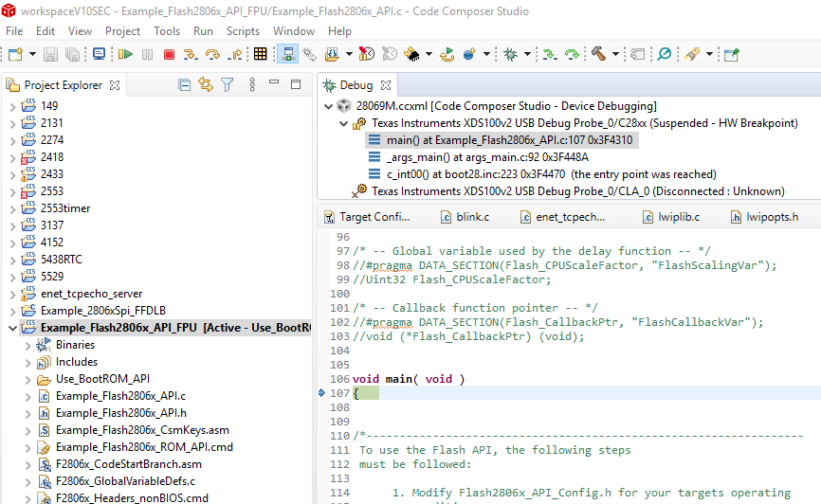Open the New dropdown arrow
821x504 pixels.
coord(32,54)
